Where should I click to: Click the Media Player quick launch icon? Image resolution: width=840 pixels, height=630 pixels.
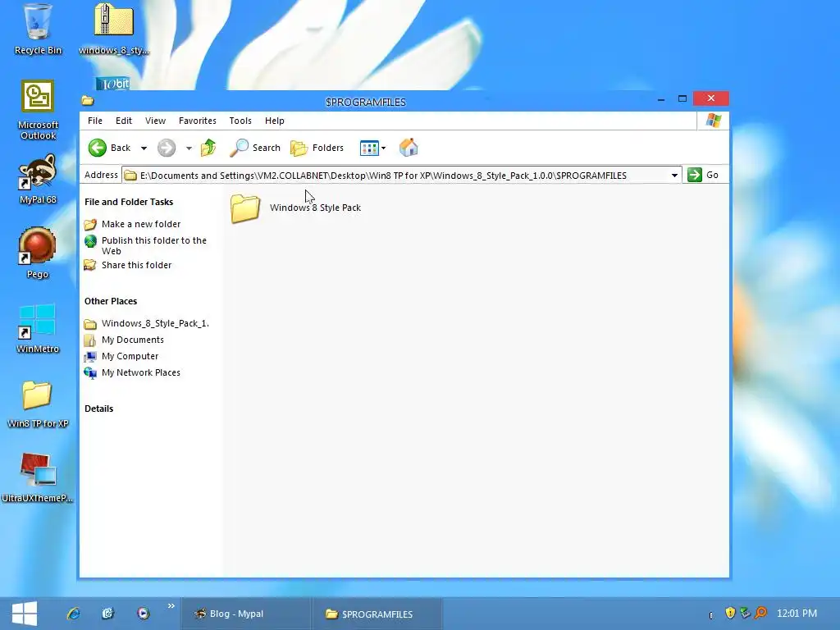(143, 614)
